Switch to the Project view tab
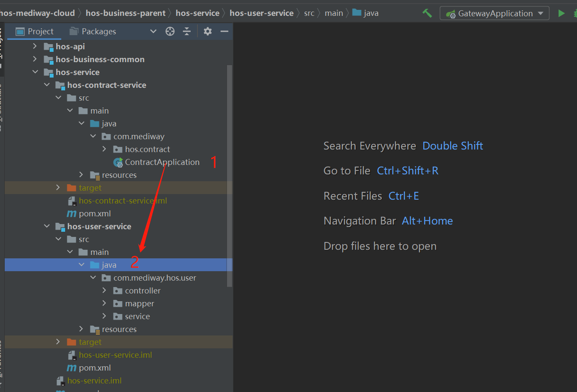The image size is (577, 392). click(34, 31)
